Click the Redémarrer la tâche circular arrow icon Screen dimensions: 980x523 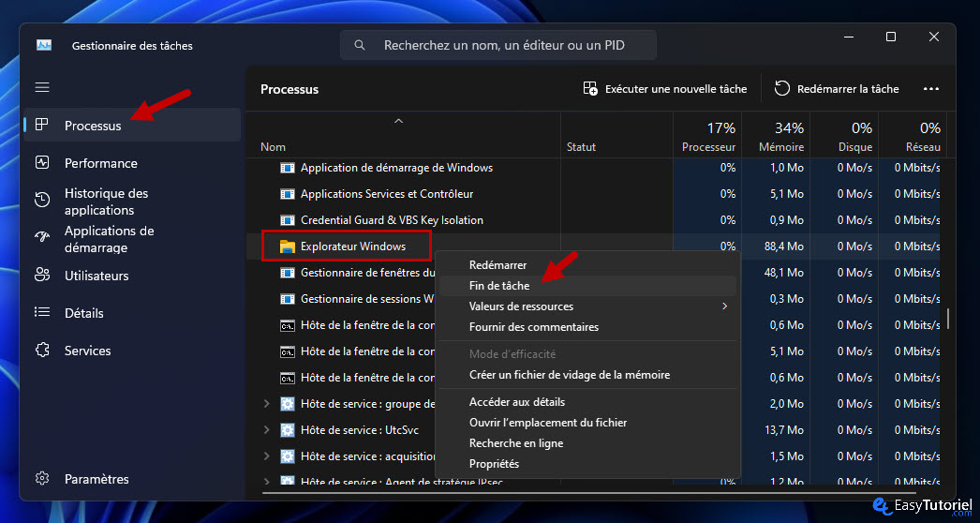pyautogui.click(x=782, y=88)
